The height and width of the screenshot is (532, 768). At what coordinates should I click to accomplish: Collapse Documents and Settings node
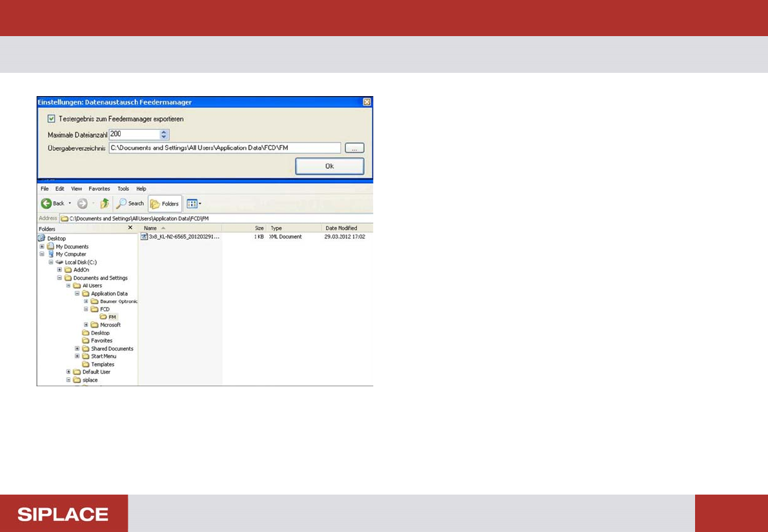(60, 278)
